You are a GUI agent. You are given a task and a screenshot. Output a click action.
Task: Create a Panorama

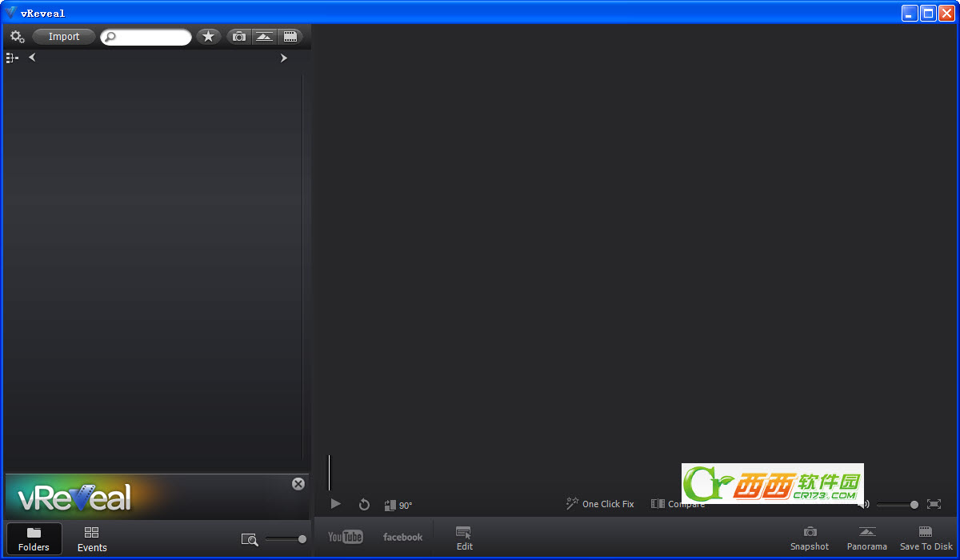coord(867,538)
